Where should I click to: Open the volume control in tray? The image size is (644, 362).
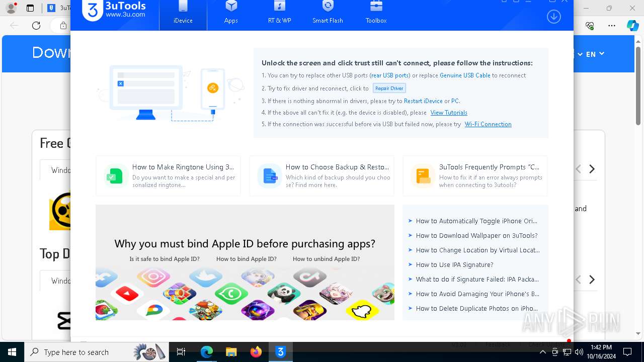(579, 352)
